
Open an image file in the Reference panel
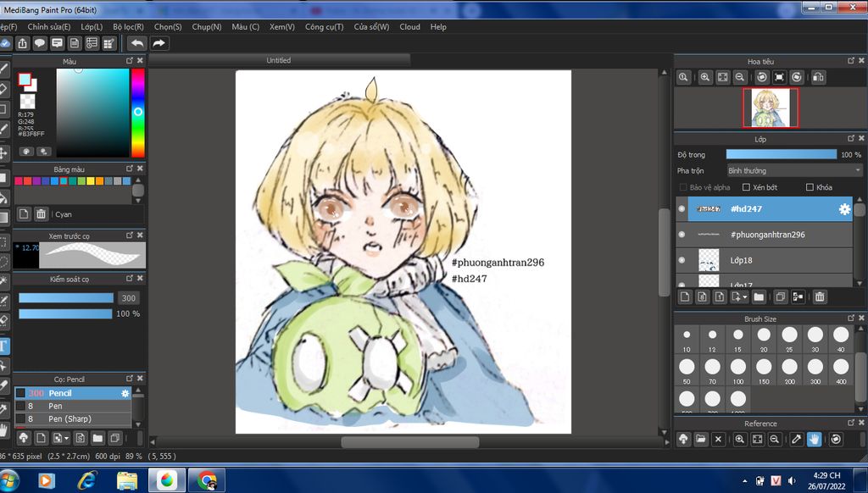[x=701, y=440]
